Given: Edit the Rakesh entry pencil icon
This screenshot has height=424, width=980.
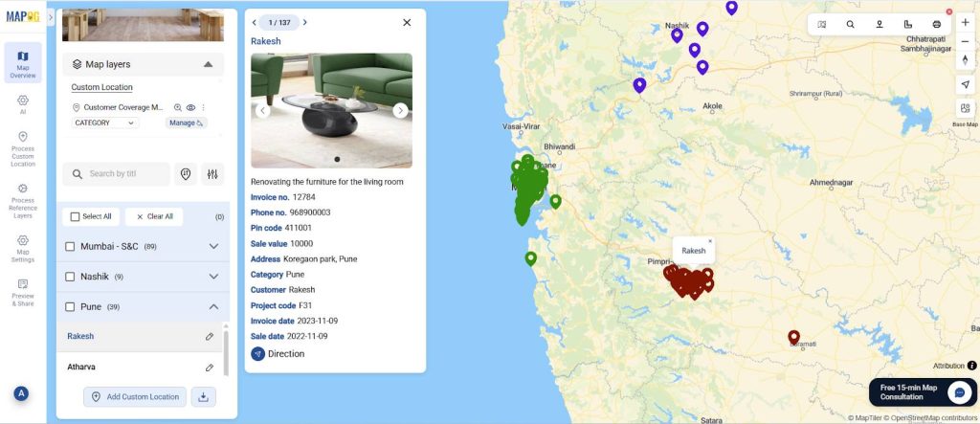Looking at the screenshot, I should pyautogui.click(x=210, y=337).
